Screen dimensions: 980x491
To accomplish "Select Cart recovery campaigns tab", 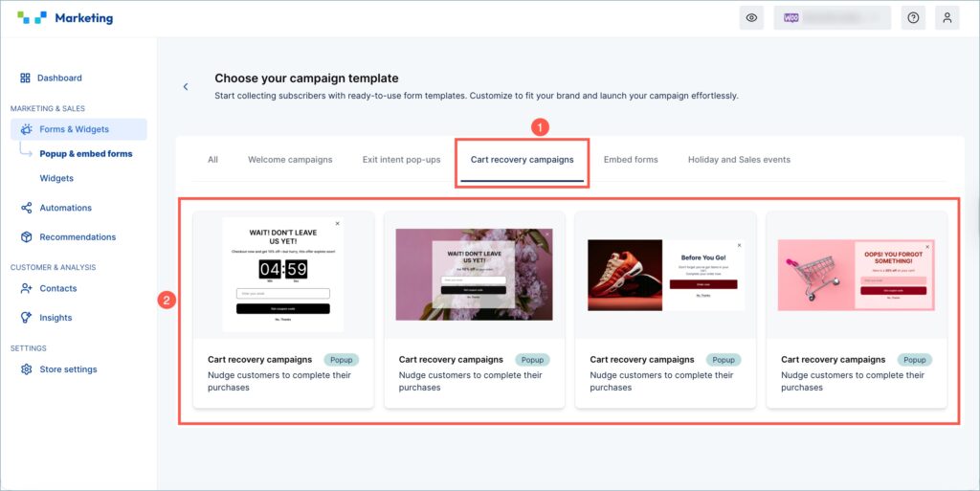I will (x=522, y=159).
